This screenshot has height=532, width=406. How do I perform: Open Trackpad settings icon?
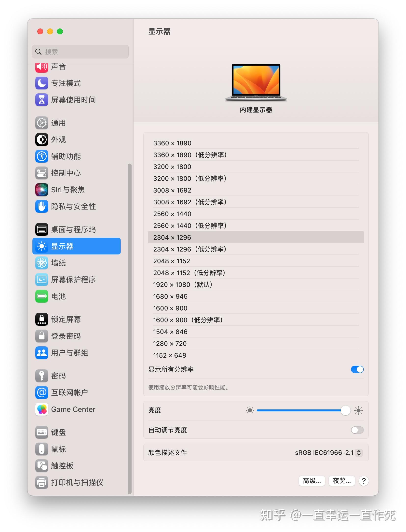tap(41, 466)
